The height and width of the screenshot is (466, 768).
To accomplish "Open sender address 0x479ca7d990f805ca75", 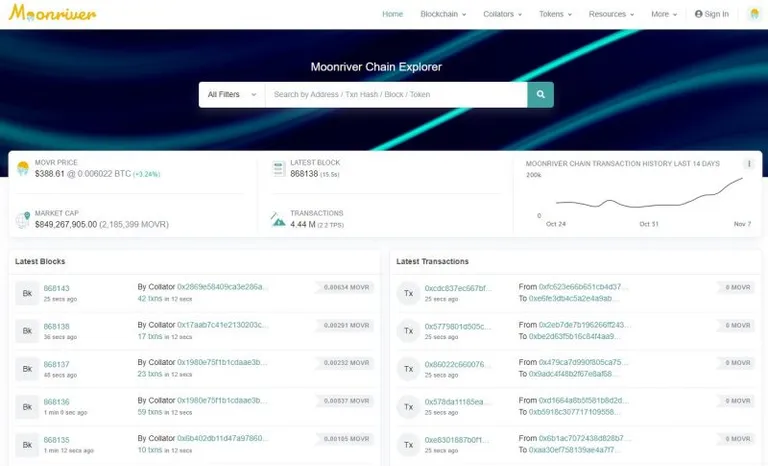I will pos(583,362).
